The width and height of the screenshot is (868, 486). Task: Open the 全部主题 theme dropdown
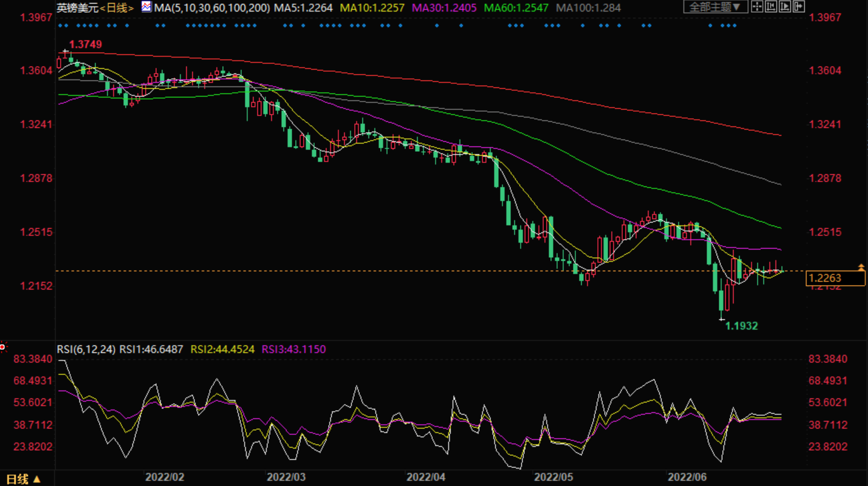[715, 7]
